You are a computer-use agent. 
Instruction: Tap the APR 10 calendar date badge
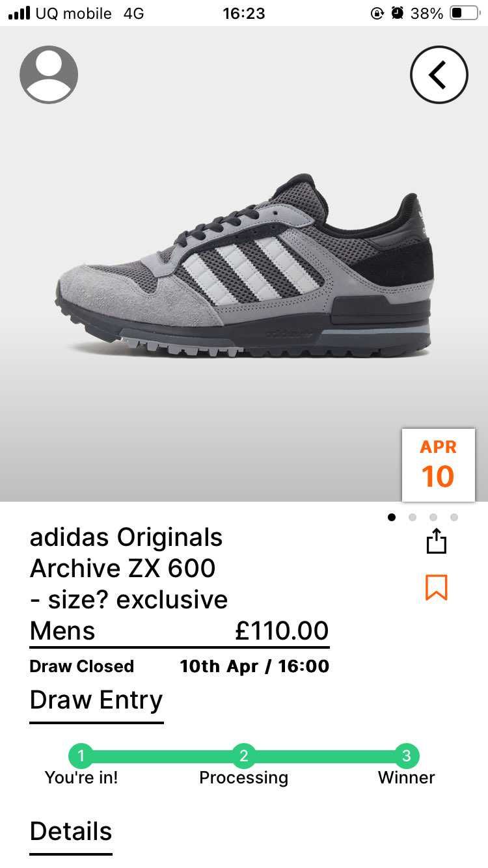(439, 465)
